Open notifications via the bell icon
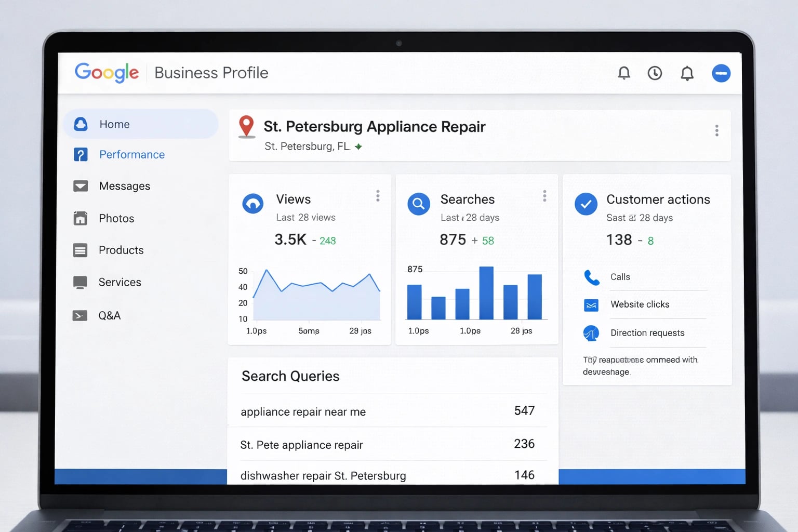Screen dimensions: 798x532 click(x=624, y=73)
